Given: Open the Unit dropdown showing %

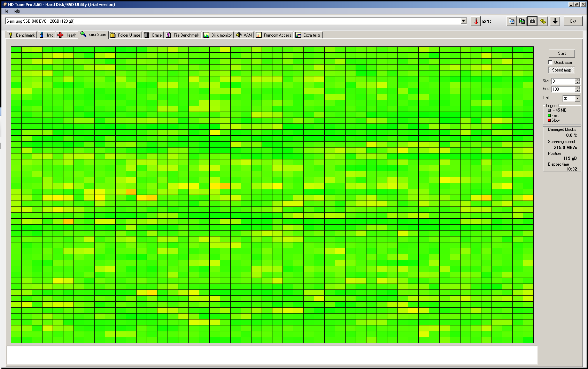Looking at the screenshot, I should pos(577,98).
